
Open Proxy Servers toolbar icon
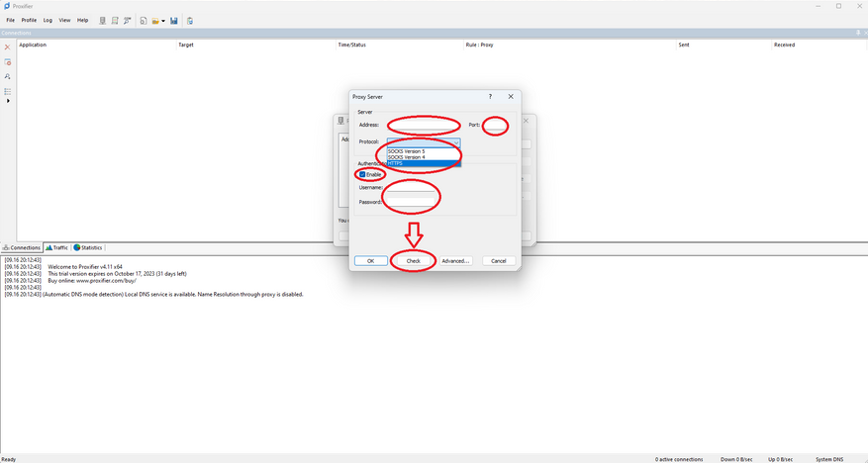[x=102, y=21]
